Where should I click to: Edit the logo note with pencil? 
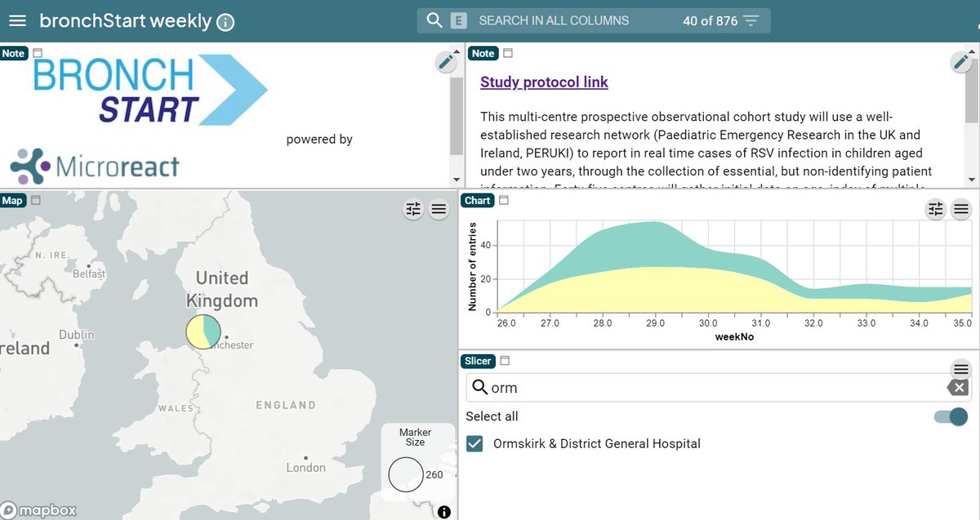pos(445,62)
